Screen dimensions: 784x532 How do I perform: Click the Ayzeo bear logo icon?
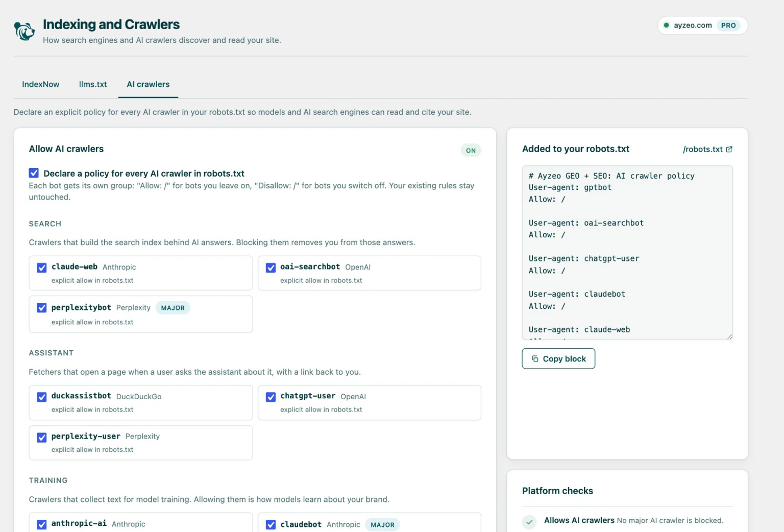point(24,31)
